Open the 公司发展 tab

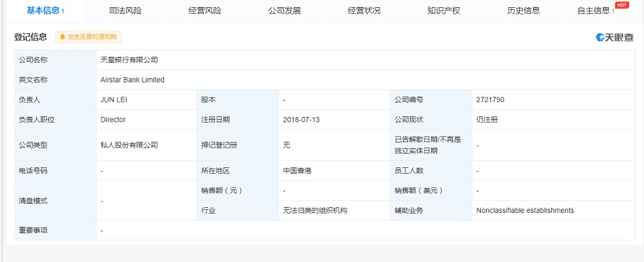click(x=285, y=11)
